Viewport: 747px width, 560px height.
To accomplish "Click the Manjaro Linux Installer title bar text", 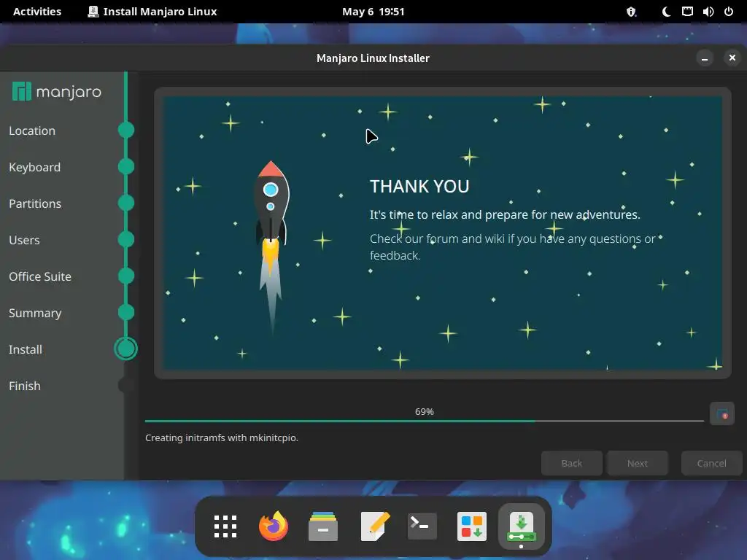I will click(373, 58).
